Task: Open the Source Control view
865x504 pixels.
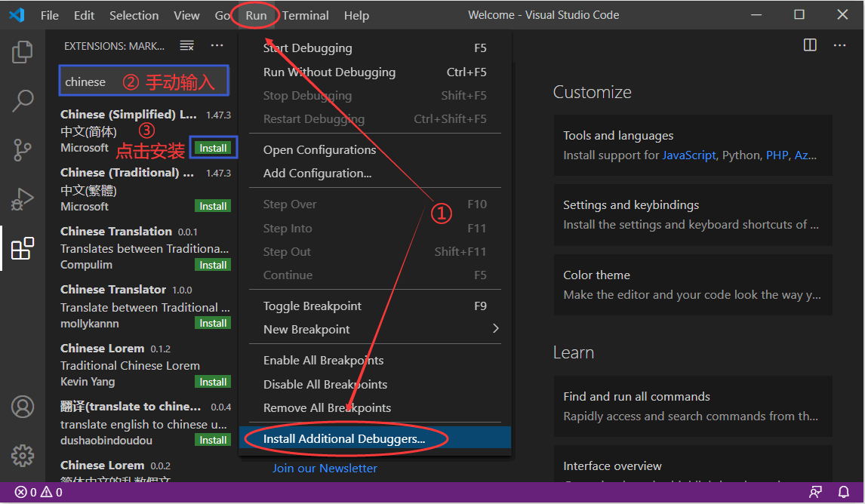Action: [x=23, y=149]
